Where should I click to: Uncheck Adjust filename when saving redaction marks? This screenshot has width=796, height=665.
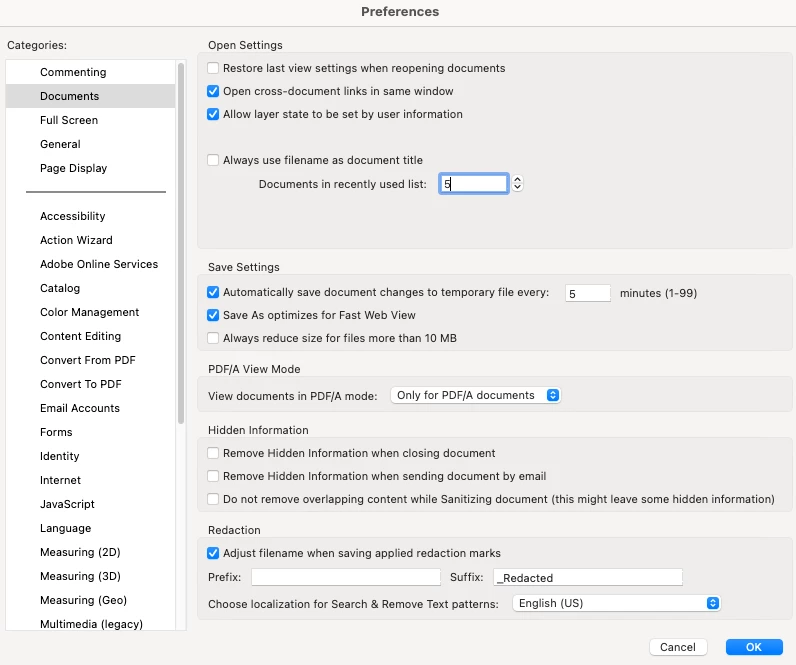[x=213, y=553]
